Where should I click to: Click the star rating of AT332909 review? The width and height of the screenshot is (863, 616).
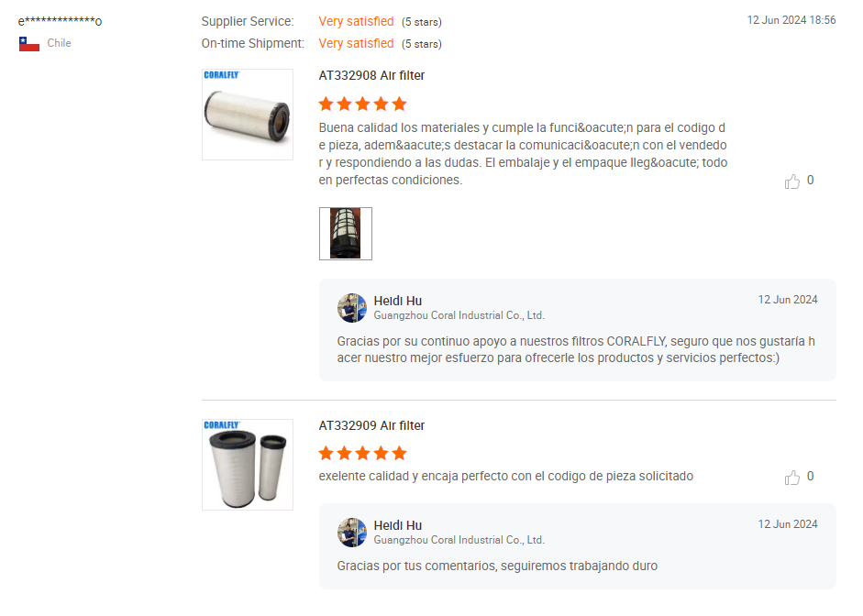point(362,453)
